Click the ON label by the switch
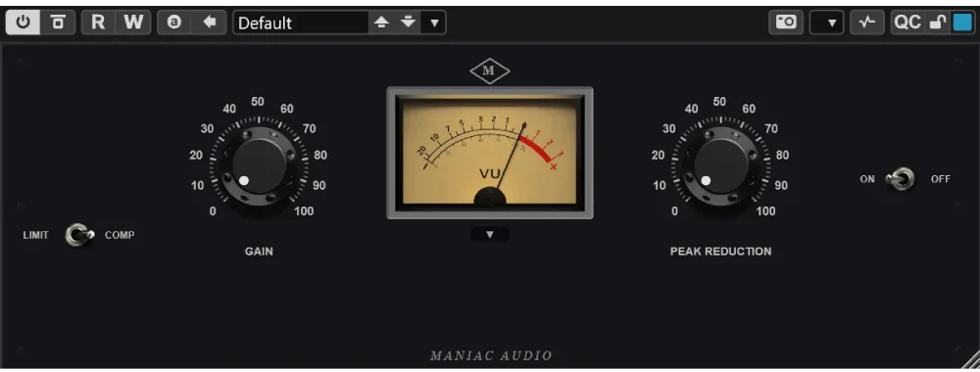980x372 pixels. (867, 179)
